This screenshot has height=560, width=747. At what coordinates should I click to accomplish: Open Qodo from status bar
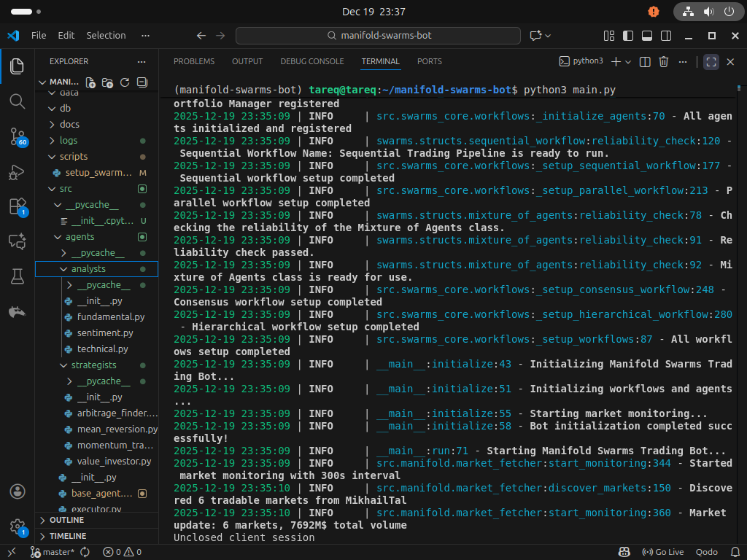click(x=706, y=553)
